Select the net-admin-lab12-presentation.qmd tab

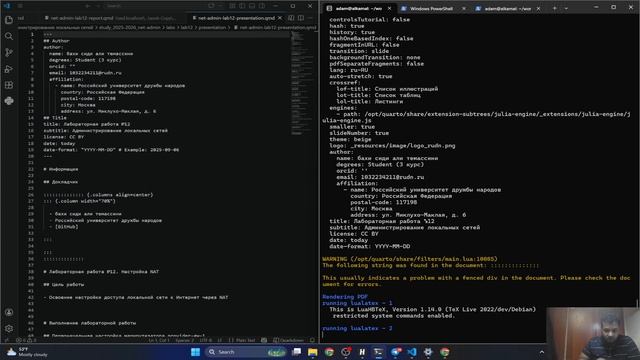pyautogui.click(x=236, y=18)
